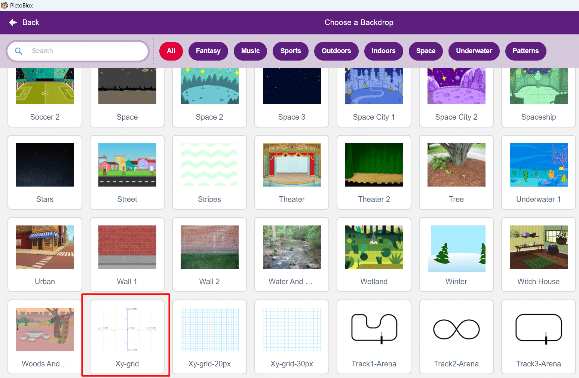Open the Patterns category
Screen dimensions: 579x378
coord(525,51)
